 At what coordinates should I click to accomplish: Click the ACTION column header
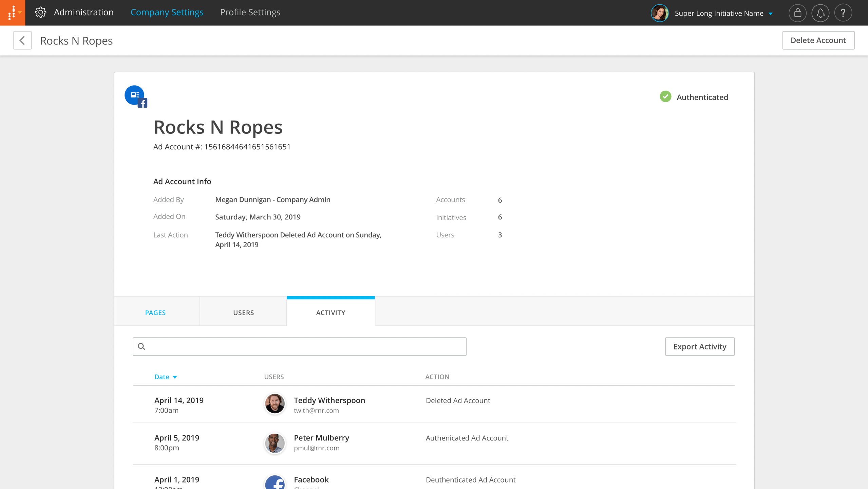437,377
